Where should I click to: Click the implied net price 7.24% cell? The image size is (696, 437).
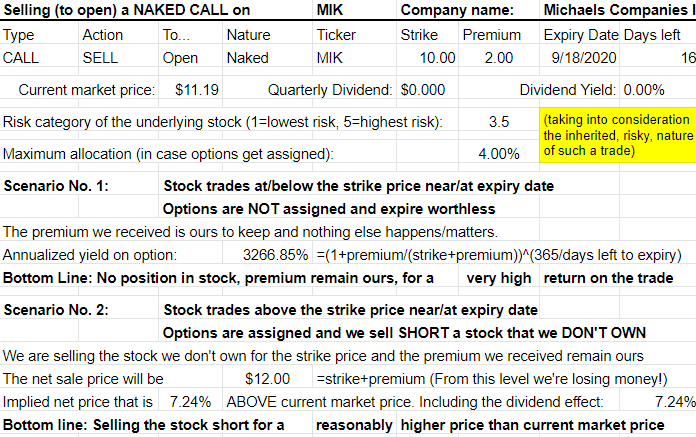(190, 402)
